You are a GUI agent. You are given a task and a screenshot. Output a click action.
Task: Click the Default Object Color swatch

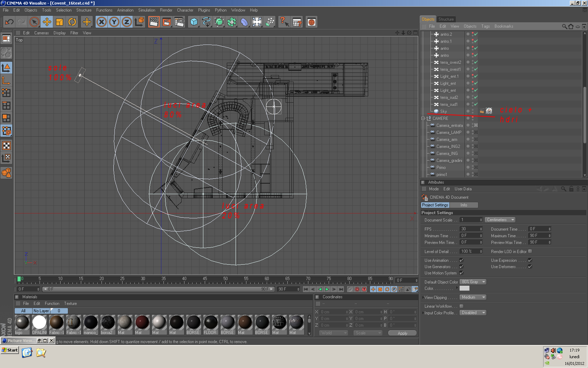(464, 288)
